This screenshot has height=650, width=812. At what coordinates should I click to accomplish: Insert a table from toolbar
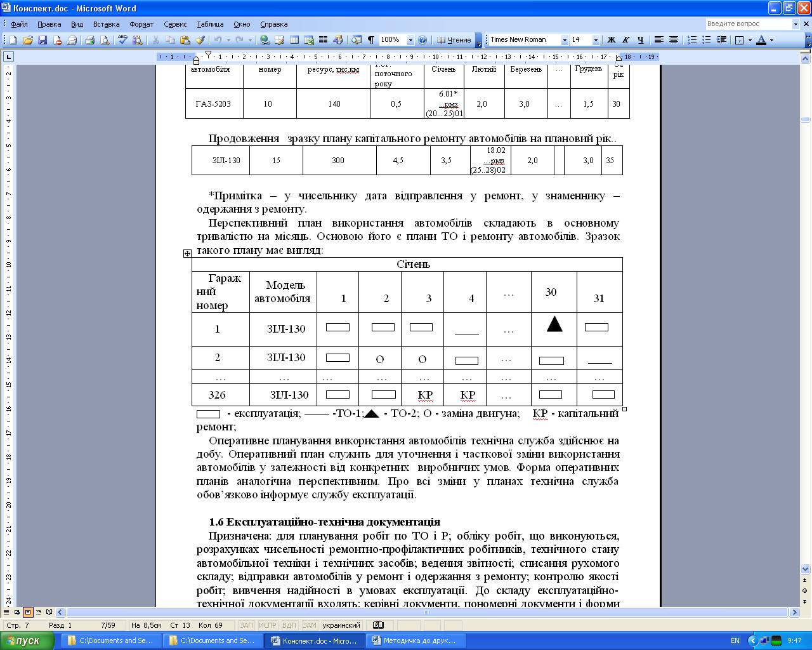[294, 40]
